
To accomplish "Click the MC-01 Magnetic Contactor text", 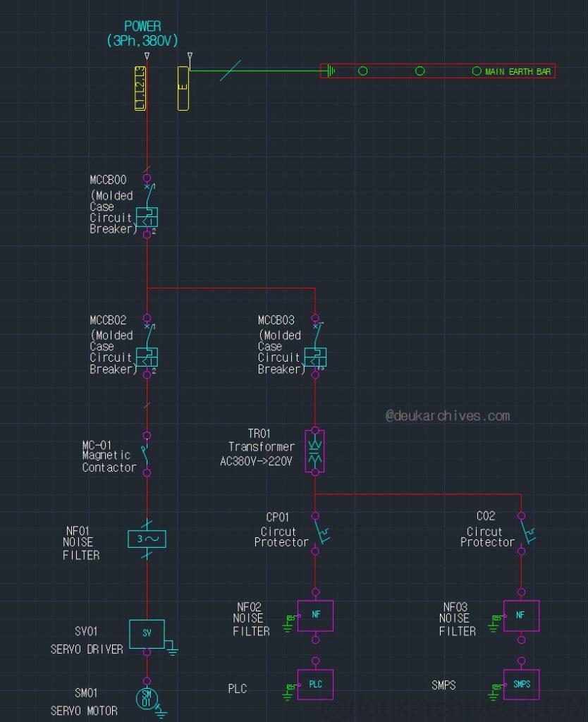I will [109, 456].
